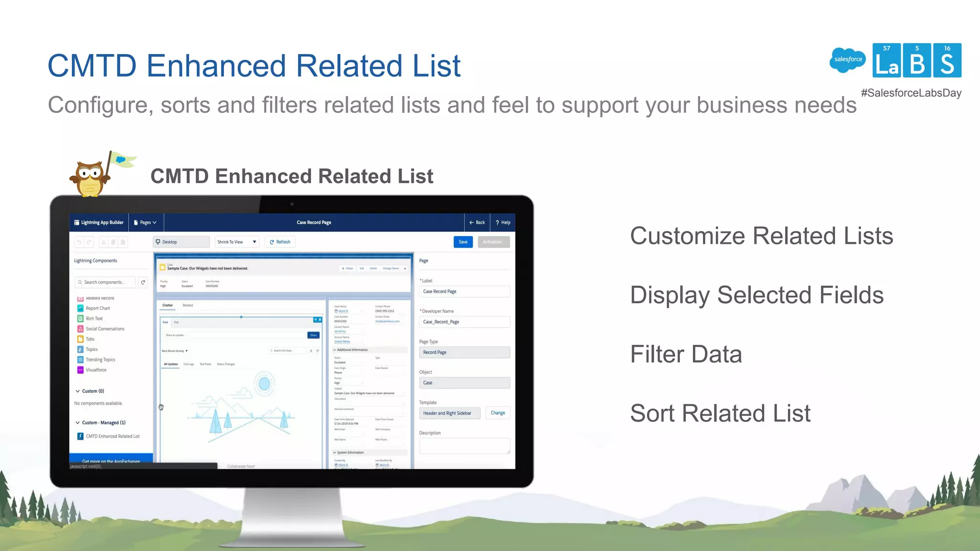The width and height of the screenshot is (980, 551).
Task: Open the Most Recent Activity sort dropdown
Action: [175, 351]
